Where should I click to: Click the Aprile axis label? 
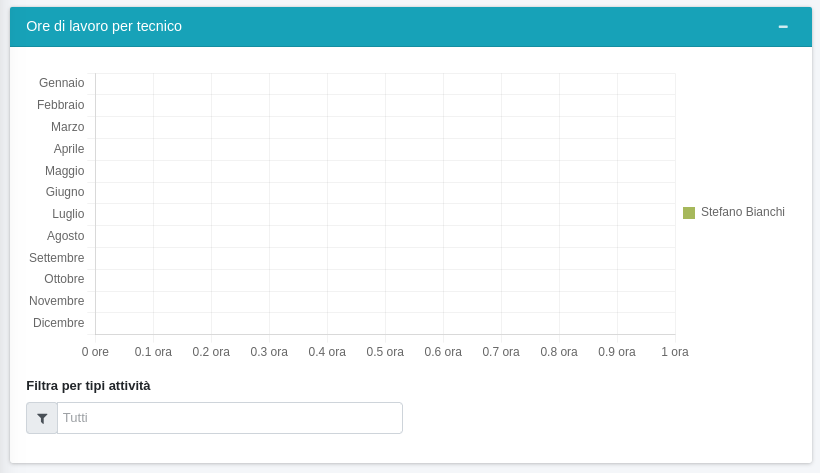[69, 149]
